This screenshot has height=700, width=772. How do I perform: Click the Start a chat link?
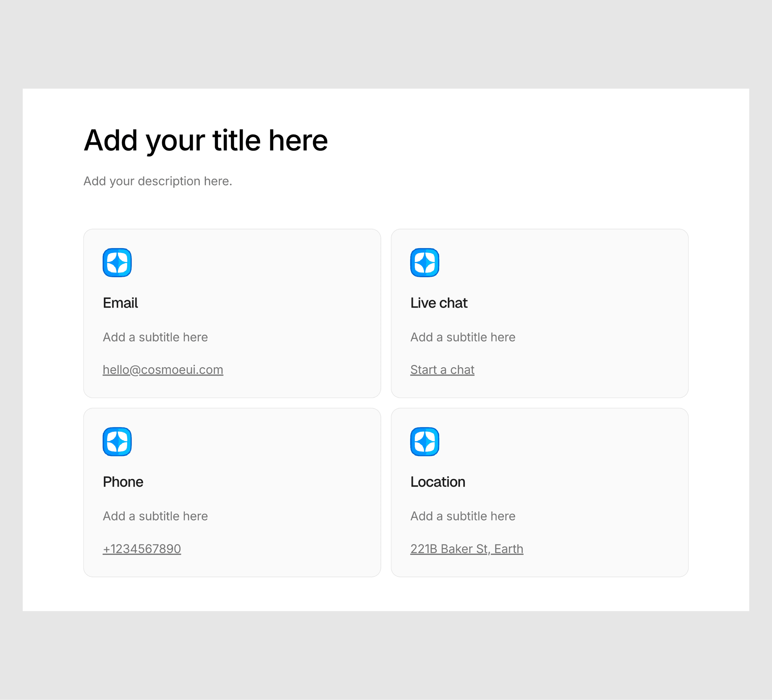coord(442,370)
